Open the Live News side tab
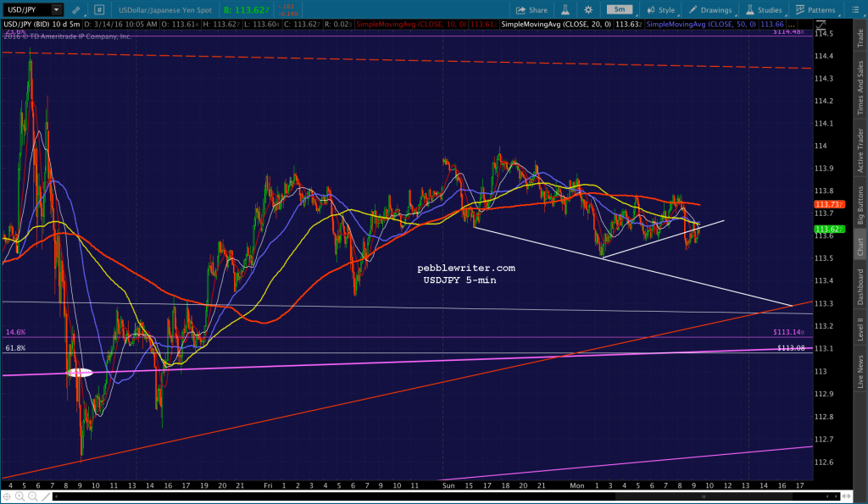This screenshot has height=504, width=868. tap(860, 371)
